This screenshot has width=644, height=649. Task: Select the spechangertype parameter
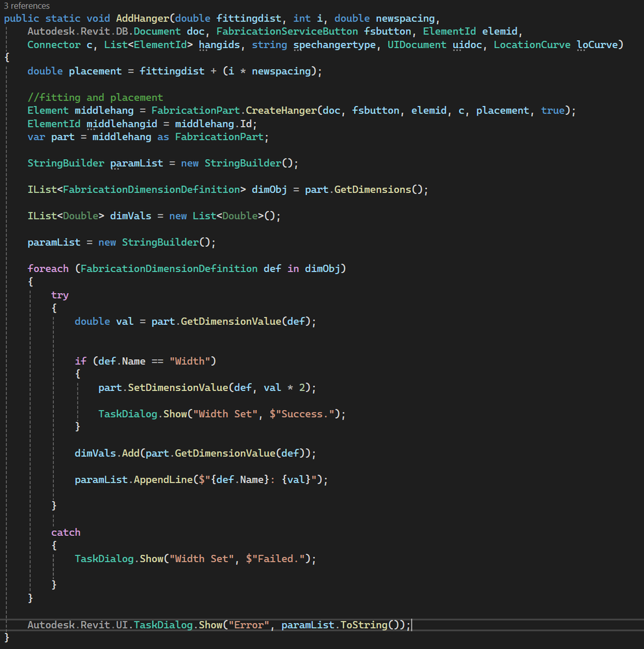tap(334, 45)
